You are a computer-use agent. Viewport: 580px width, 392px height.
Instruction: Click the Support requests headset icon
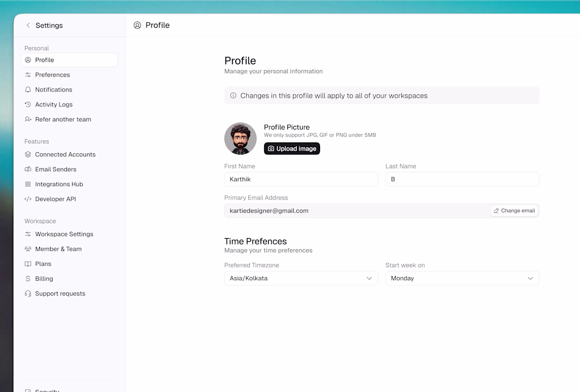pos(28,293)
